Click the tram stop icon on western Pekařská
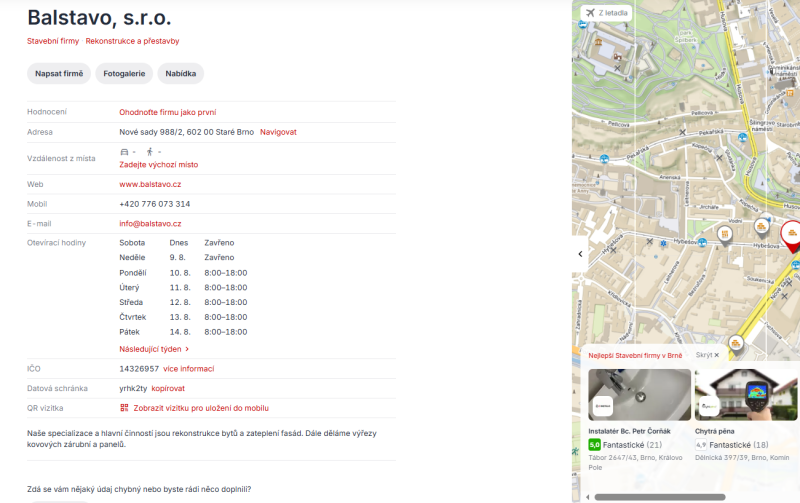Viewport: 800px width, 503px height. 605,159
